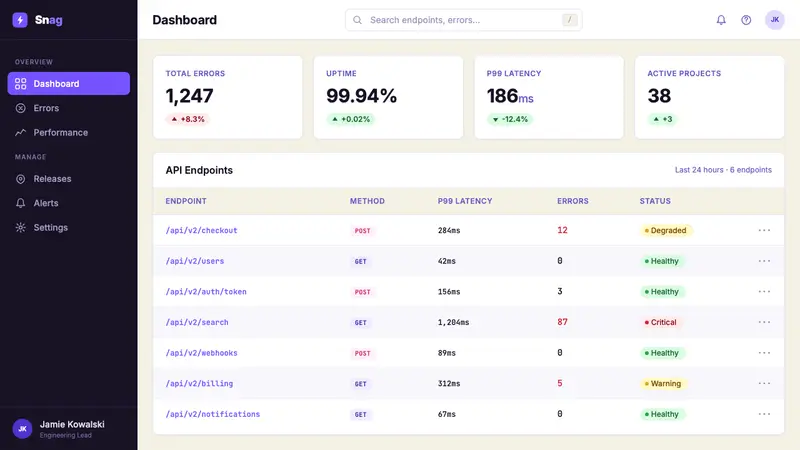
Task: Click the search magnifier icon
Action: tap(358, 20)
